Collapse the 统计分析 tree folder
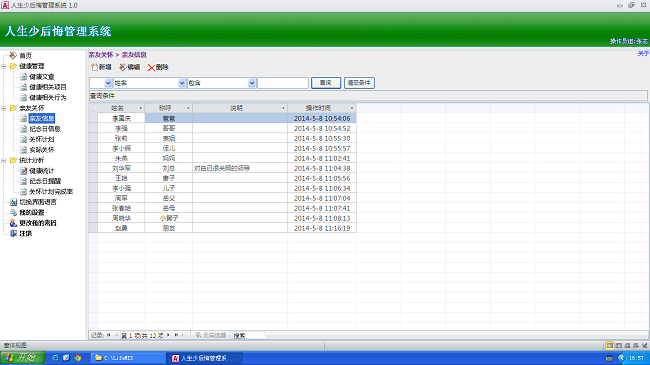This screenshot has height=365, width=650. coord(4,161)
